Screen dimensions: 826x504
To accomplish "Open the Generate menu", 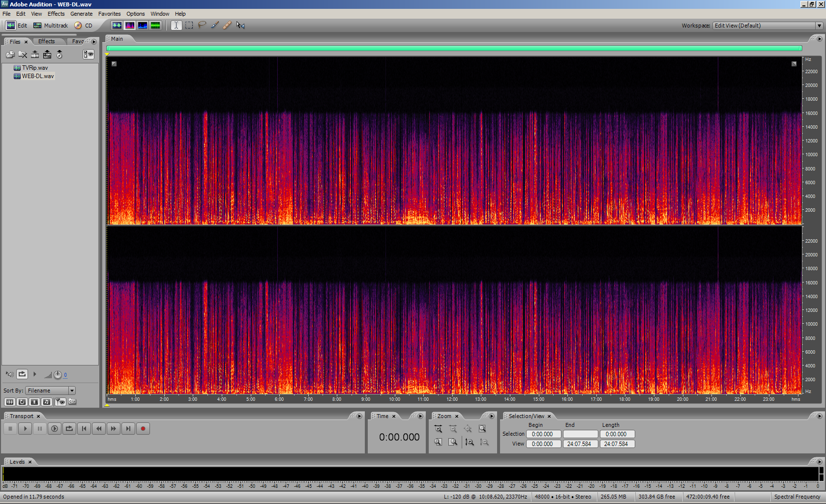I will (x=81, y=14).
